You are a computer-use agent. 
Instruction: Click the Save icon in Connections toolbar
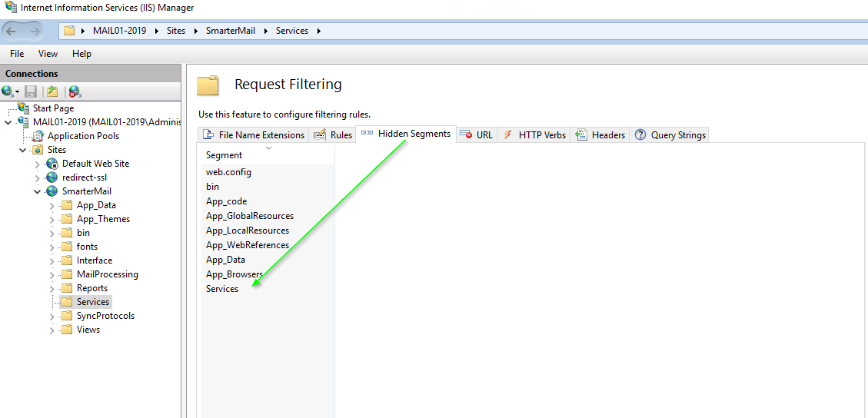31,91
